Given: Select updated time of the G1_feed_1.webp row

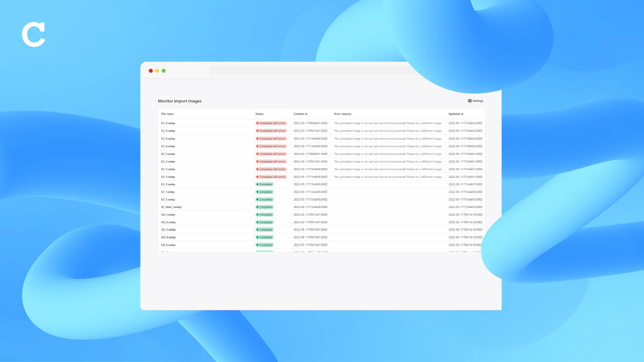Looking at the screenshot, I should (x=465, y=207).
